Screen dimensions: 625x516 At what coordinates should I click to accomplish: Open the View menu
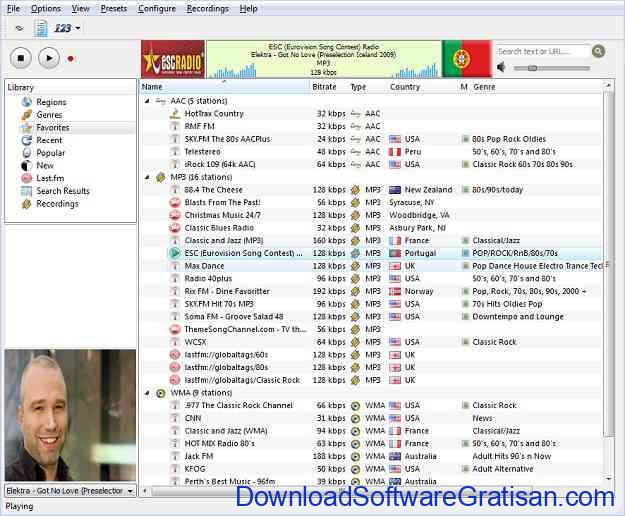pos(81,8)
